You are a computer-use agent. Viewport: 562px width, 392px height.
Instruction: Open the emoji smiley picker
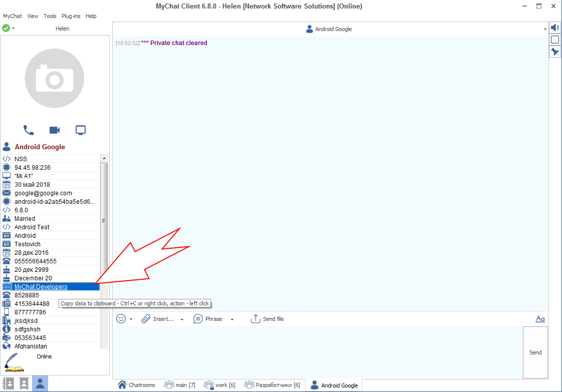121,319
